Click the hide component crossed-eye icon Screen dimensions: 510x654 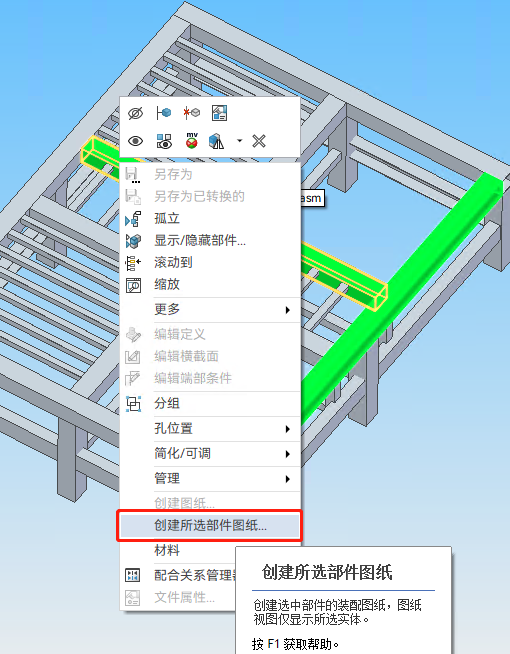pyautogui.click(x=136, y=113)
